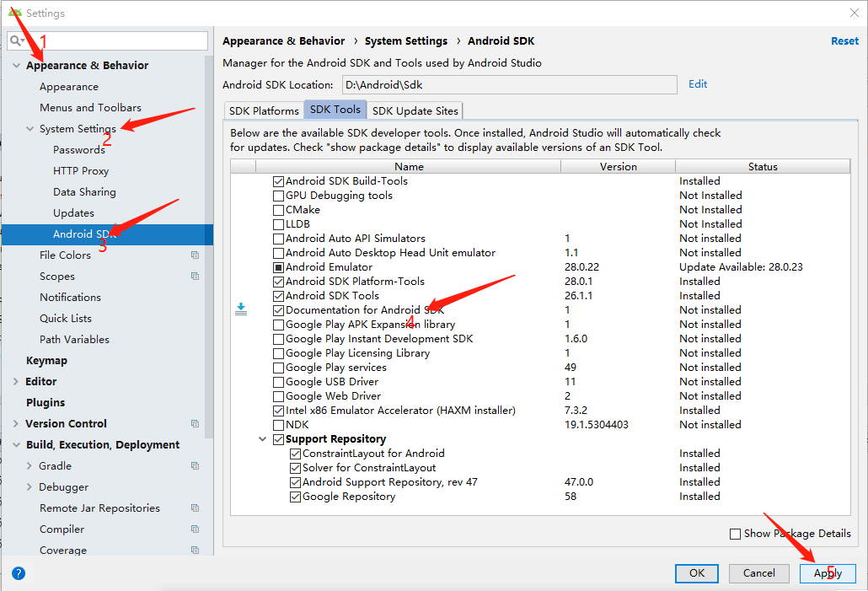
Task: Close the Settings dialog
Action: [855, 13]
